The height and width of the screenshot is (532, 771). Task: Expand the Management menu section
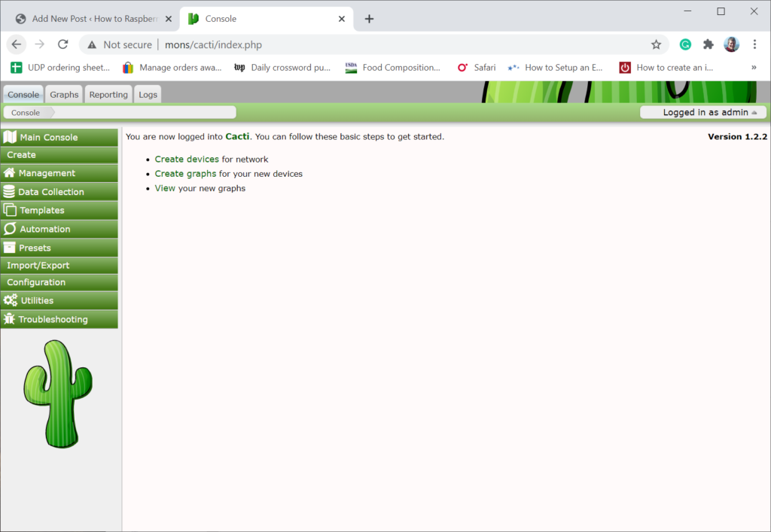59,173
